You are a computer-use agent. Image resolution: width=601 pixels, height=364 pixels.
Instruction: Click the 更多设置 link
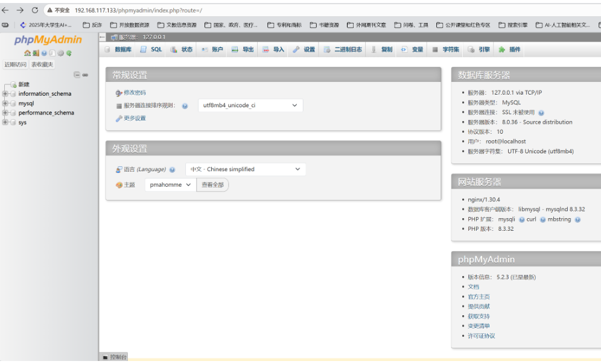point(135,118)
